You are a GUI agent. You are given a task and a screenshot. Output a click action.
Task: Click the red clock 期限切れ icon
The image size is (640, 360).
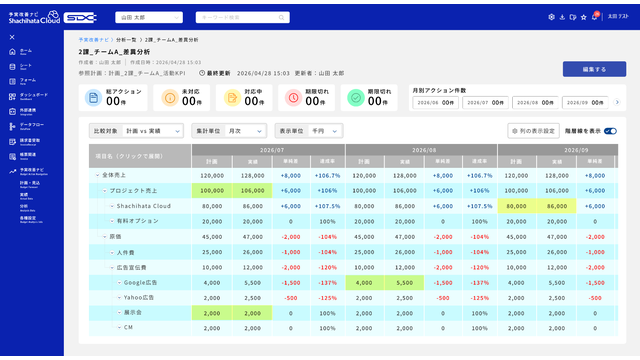[x=293, y=98]
